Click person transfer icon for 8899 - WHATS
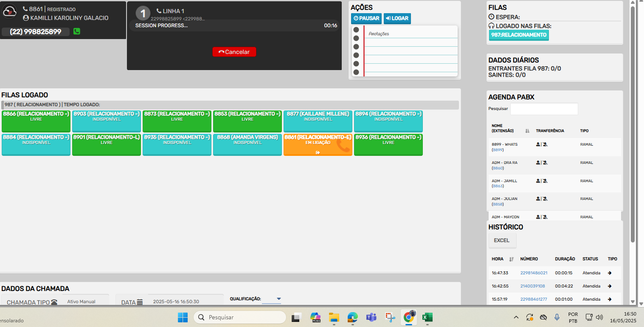Viewport: 644px width, 327px height. point(538,145)
